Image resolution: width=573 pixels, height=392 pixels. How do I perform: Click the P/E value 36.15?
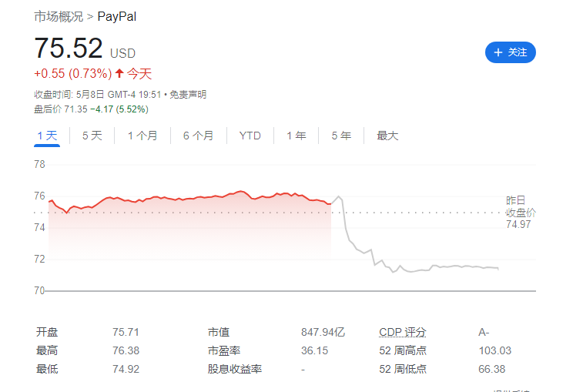315,350
